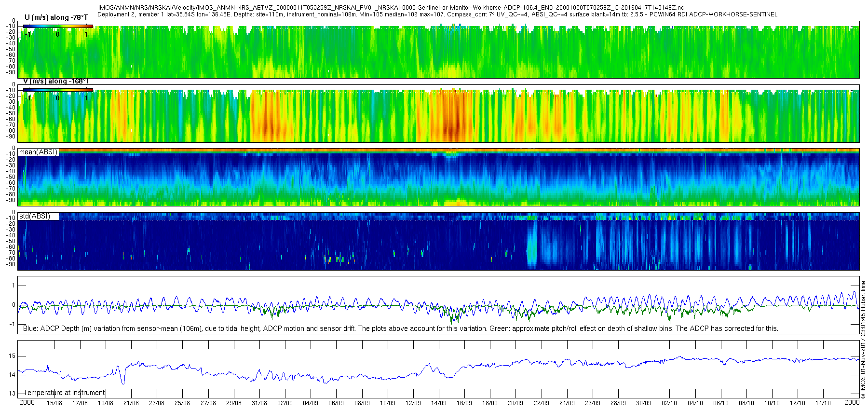Click the '02/10' date tick label
Viewport: 868px width, 410px height.
click(x=669, y=403)
